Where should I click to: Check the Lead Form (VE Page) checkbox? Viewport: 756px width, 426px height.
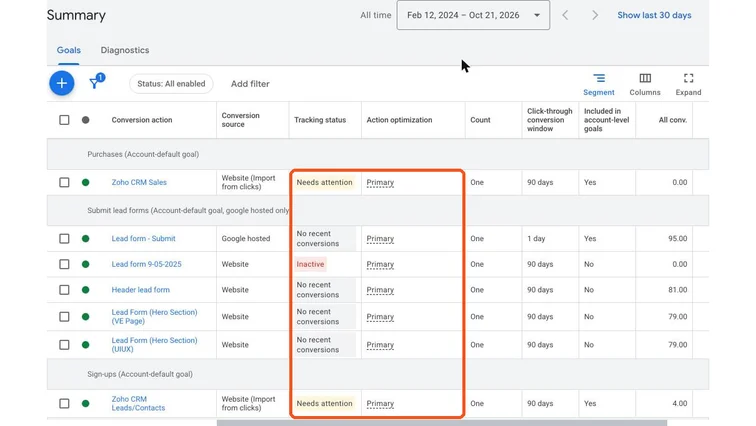pos(64,317)
